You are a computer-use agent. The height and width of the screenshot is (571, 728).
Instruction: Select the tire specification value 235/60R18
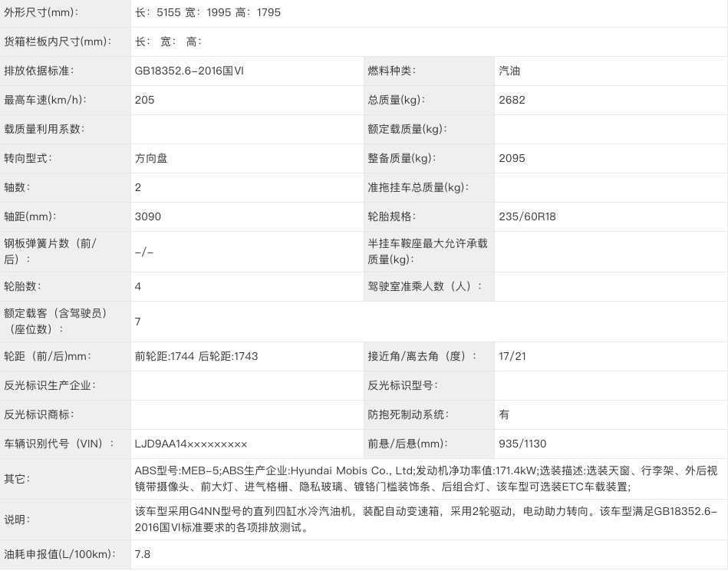point(527,217)
